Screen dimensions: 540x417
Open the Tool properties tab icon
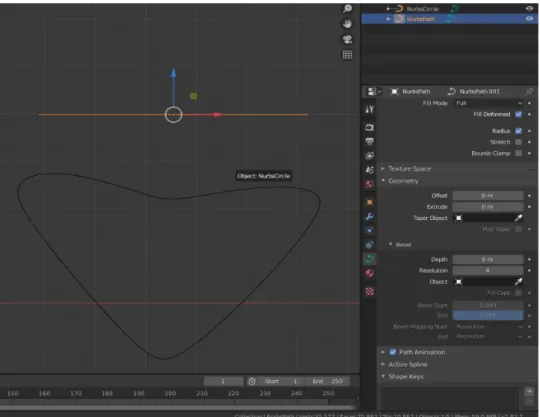tap(370, 110)
